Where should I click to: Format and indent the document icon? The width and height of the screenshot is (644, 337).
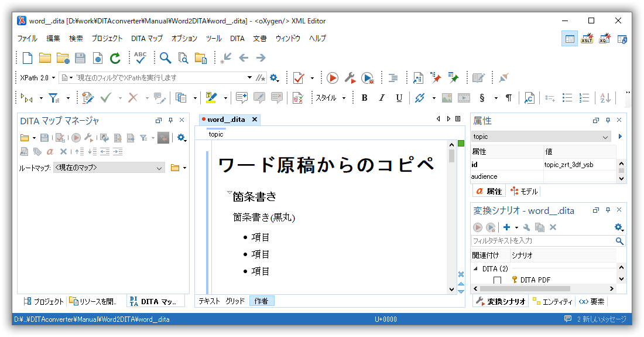click(x=393, y=78)
